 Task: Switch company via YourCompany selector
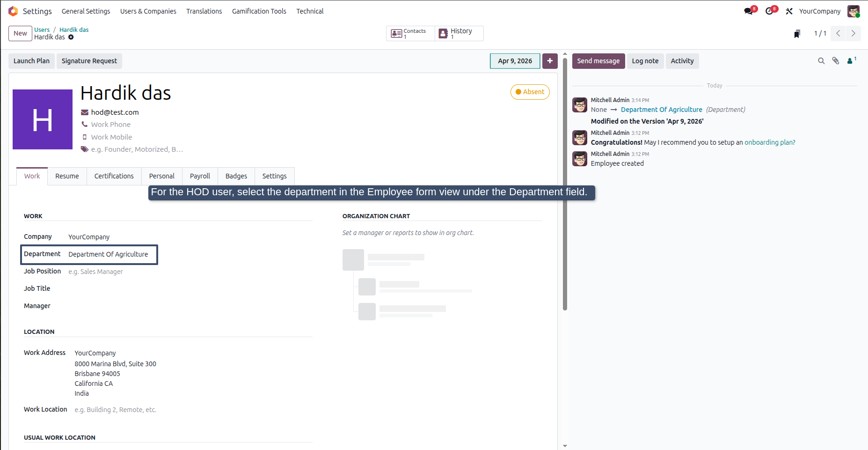820,11
